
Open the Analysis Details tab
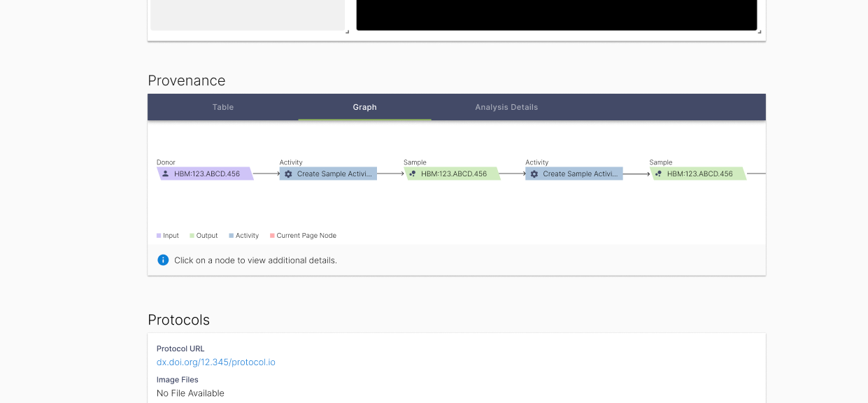(506, 106)
